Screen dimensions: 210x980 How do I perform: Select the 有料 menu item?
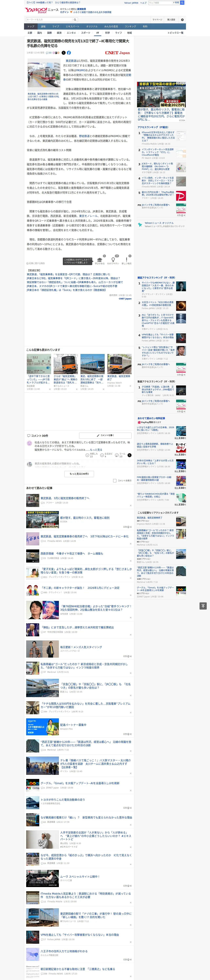[x=145, y=27]
